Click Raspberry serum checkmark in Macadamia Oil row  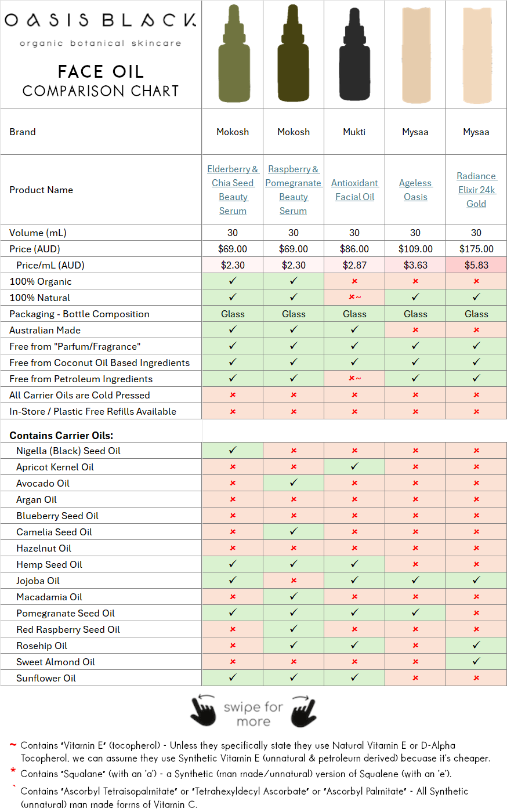[x=294, y=596]
